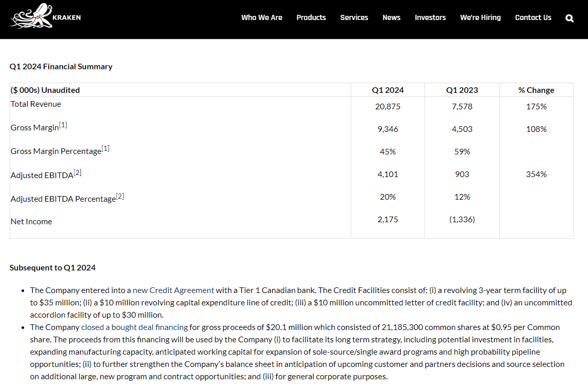Select the Subsequent to Q1 2024 heading
588x389 pixels.
[52, 268]
